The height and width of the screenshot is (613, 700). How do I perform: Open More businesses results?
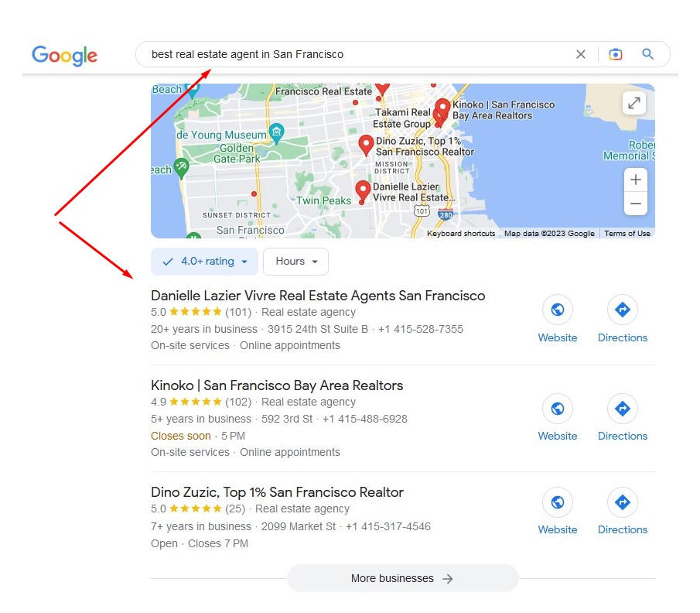pos(403,578)
